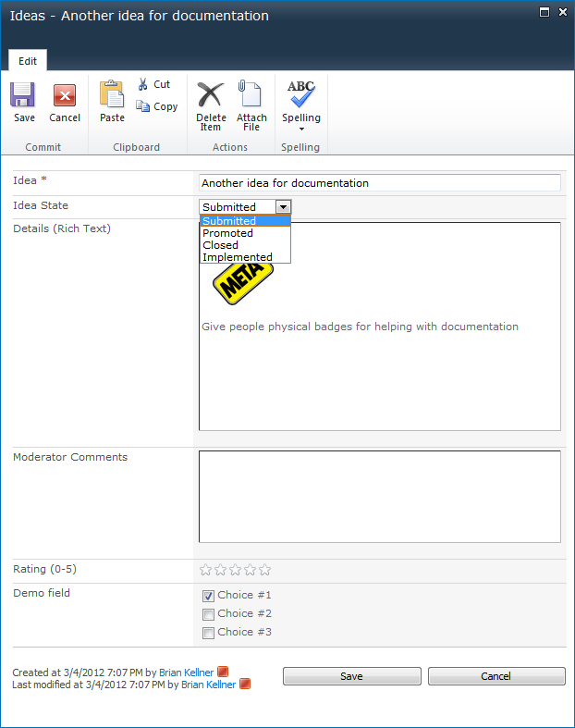
Task: Tick the Choice #3 checkbox
Action: tap(209, 633)
